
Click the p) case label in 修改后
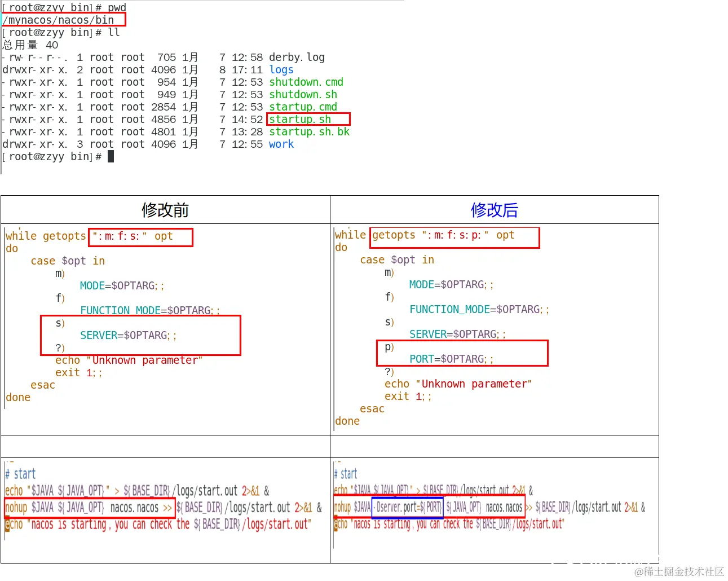click(x=389, y=346)
